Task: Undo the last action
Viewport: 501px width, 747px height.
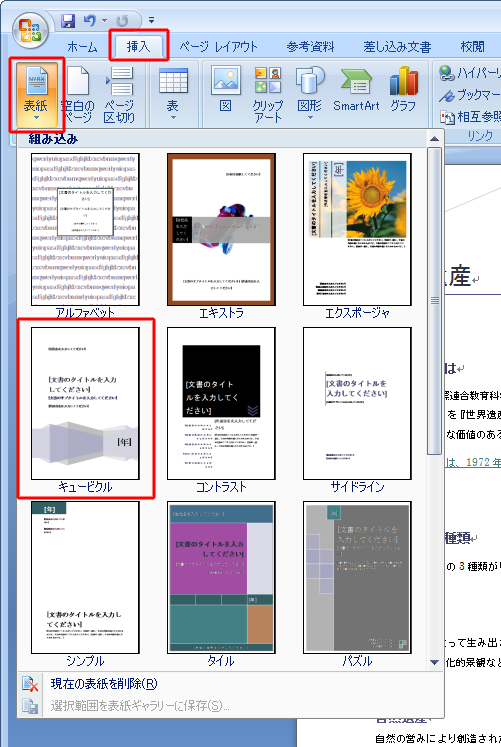Action: coord(90,20)
